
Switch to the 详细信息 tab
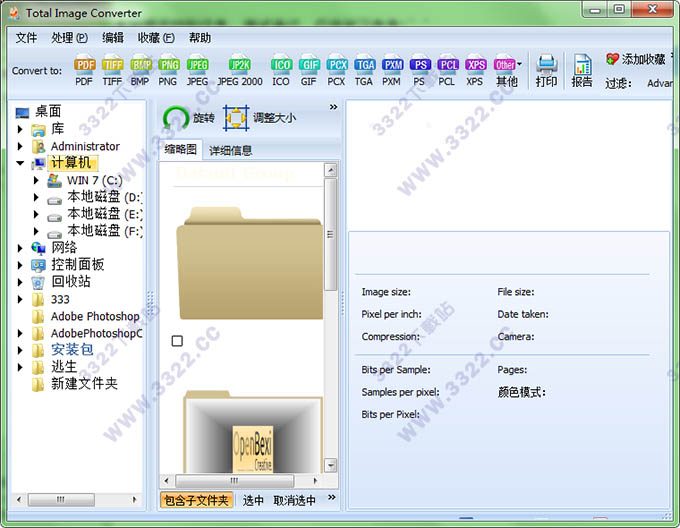click(230, 150)
